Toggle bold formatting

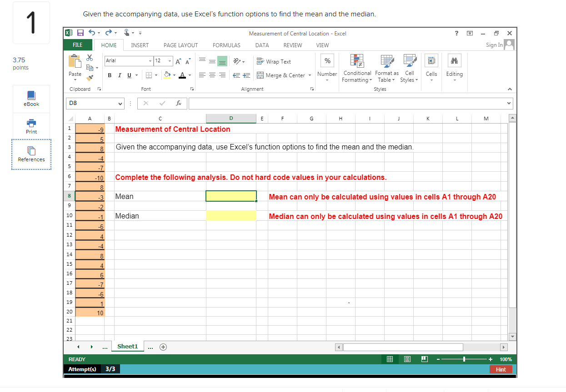point(109,75)
